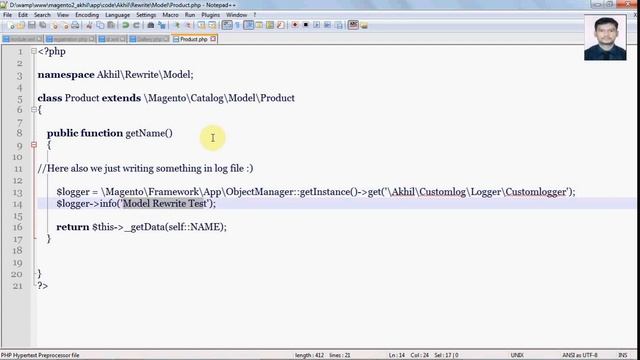640x360 pixels.
Task: Click the Copy toolbar icon
Action: coord(100,25)
